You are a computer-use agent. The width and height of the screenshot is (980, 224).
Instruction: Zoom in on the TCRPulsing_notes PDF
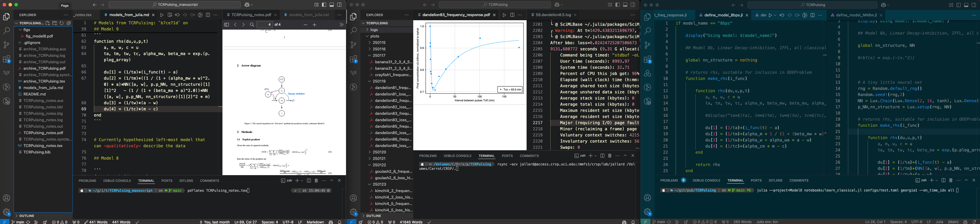point(315,25)
